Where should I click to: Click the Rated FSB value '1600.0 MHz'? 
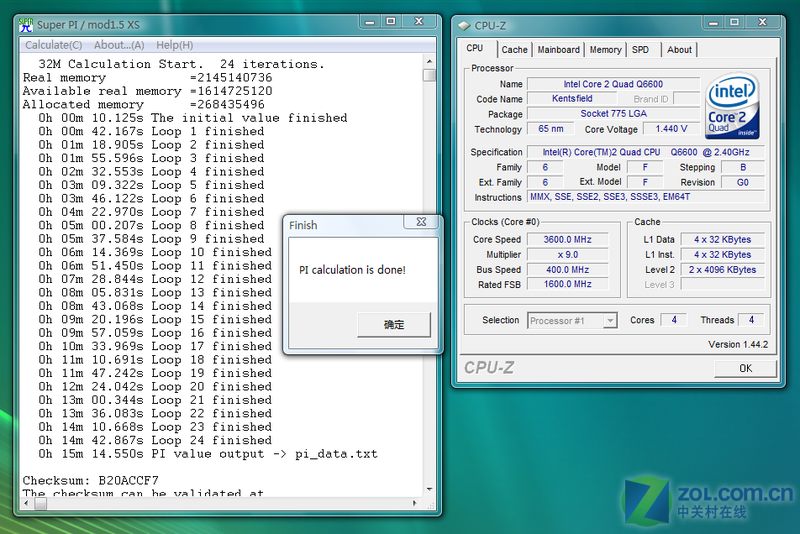(x=567, y=284)
